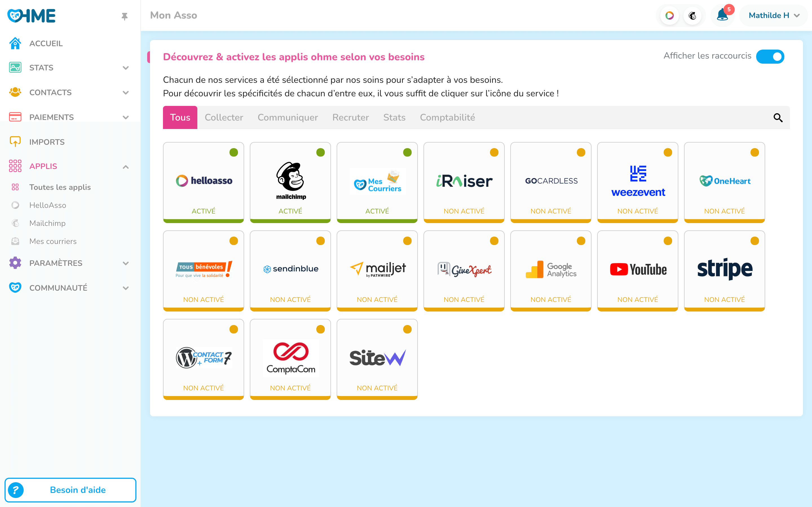This screenshot has height=507, width=812.
Task: Open Mes courriers sidebar link
Action: pos(53,241)
